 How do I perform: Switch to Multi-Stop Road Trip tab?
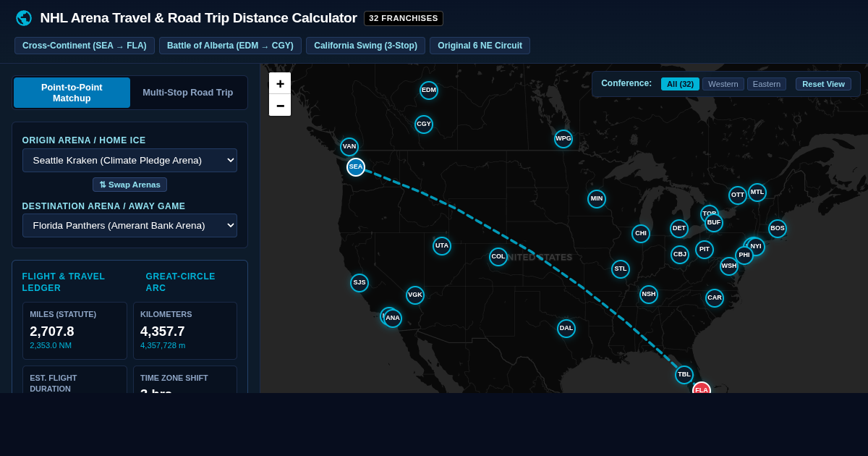pos(188,93)
